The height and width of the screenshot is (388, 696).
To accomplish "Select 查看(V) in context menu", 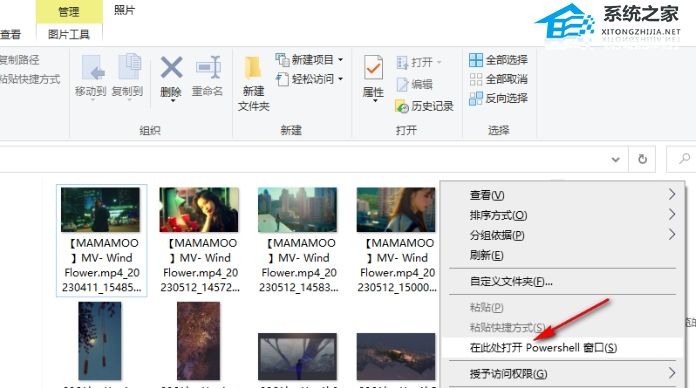I will (x=562, y=194).
